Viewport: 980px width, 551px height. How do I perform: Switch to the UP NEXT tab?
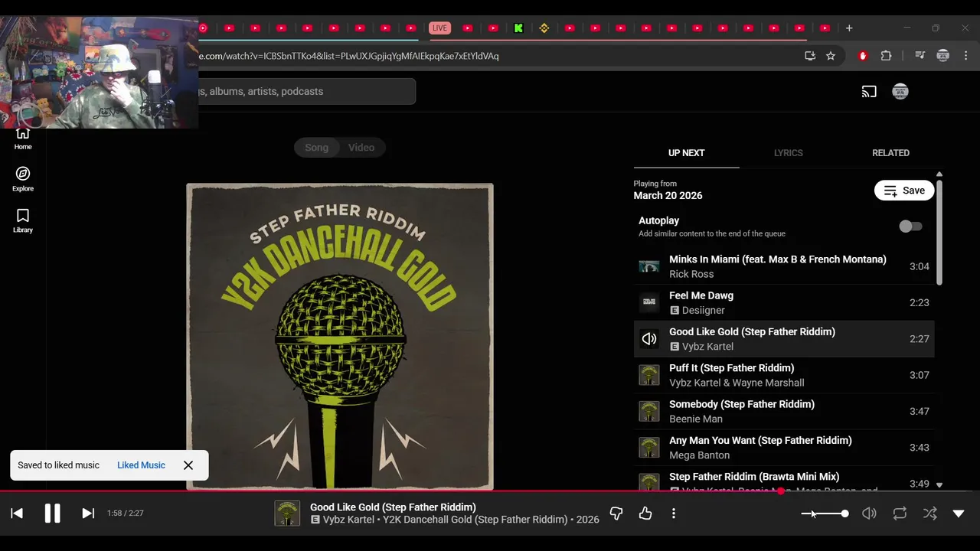pos(686,153)
